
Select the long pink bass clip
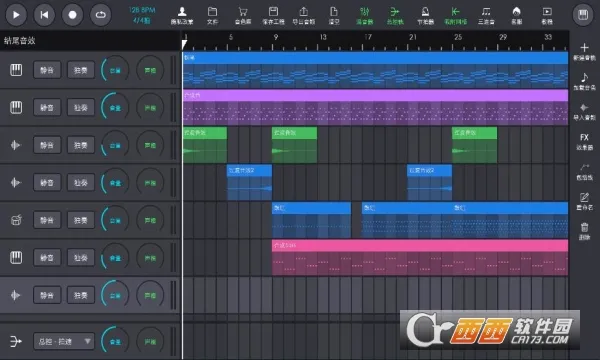pos(420,257)
